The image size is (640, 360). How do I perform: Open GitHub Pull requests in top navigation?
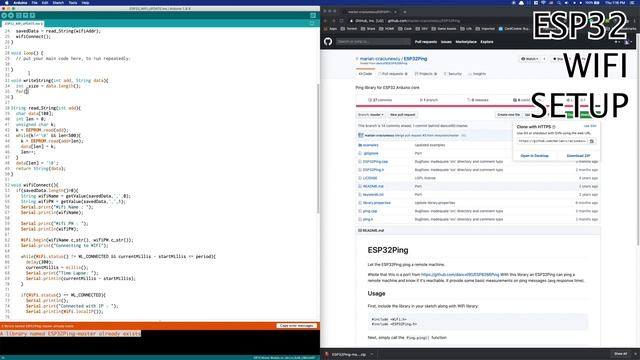426,42
